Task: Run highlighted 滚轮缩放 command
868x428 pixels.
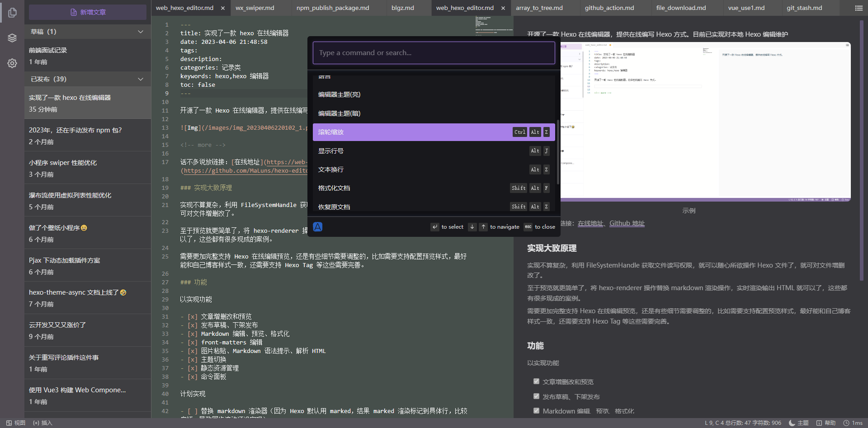Action: [x=434, y=132]
